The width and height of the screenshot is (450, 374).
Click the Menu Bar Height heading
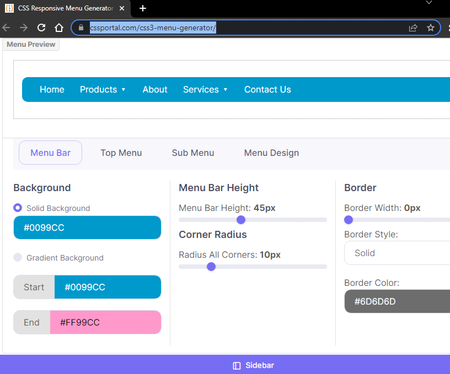pos(219,188)
